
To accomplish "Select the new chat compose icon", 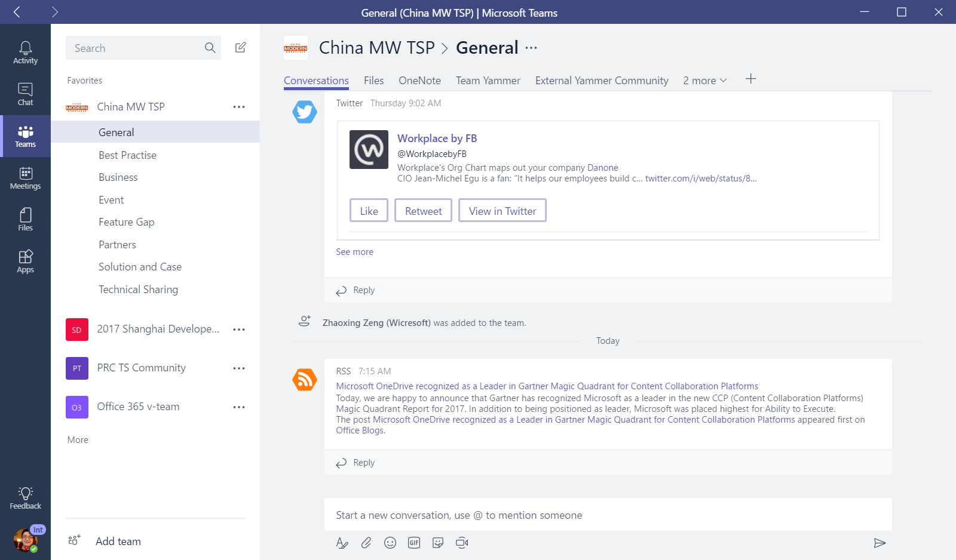I will (241, 48).
